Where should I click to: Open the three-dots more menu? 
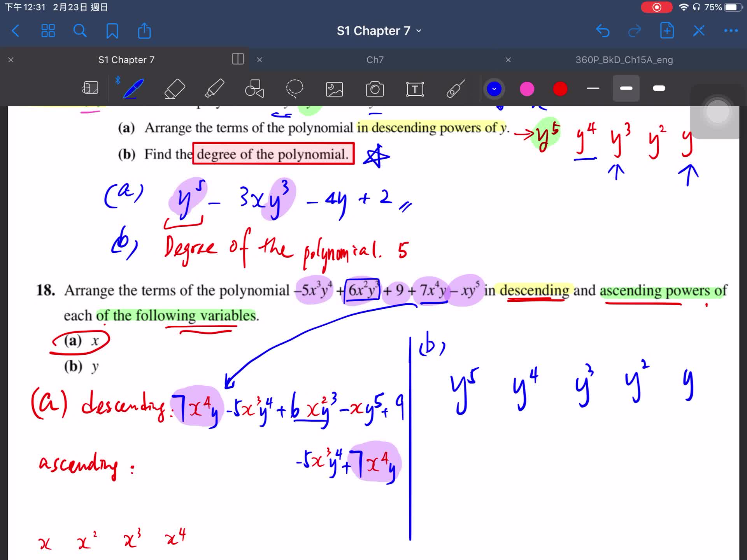pyautogui.click(x=731, y=31)
